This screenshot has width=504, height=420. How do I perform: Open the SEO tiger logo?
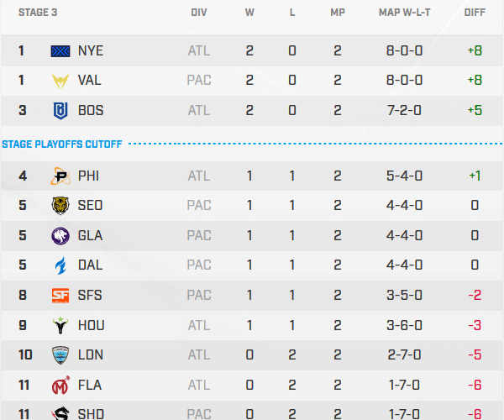pos(60,206)
